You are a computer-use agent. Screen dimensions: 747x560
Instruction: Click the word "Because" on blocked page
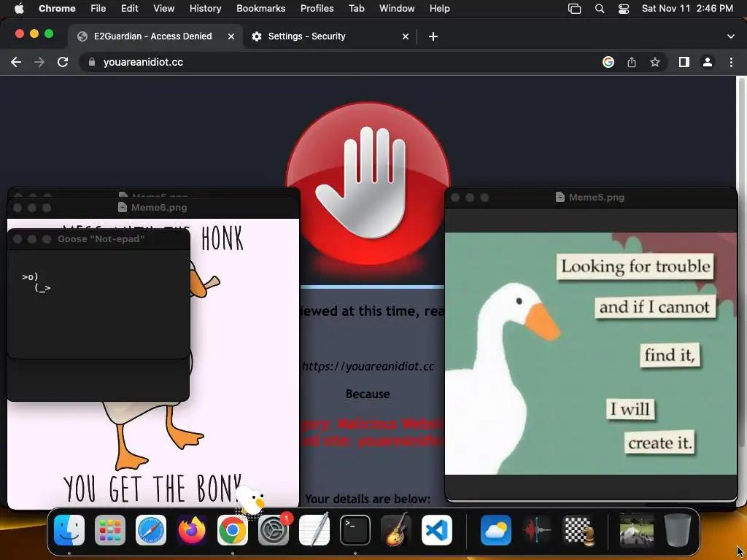(x=368, y=394)
